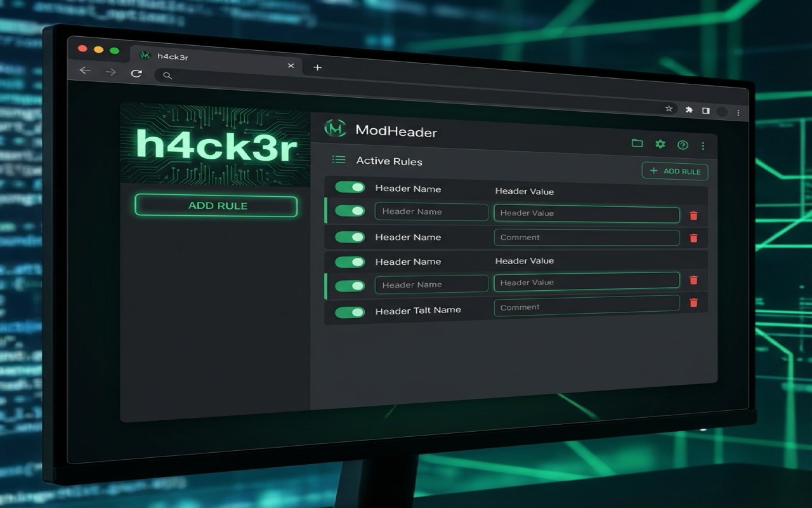
Task: Click the outlined ADD RULE button with plus
Action: coord(675,171)
